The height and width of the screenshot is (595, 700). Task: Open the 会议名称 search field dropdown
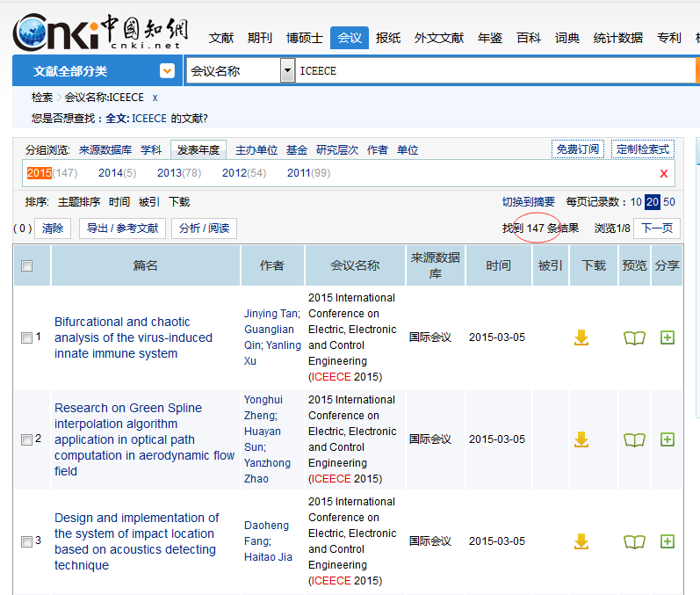(x=287, y=70)
